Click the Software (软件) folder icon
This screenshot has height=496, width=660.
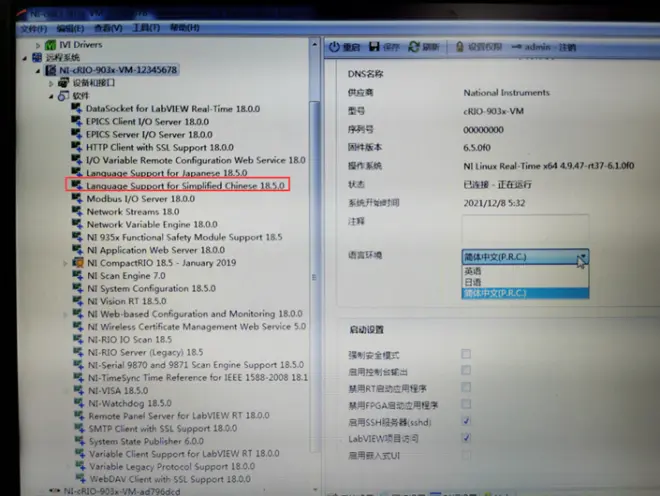coord(64,96)
